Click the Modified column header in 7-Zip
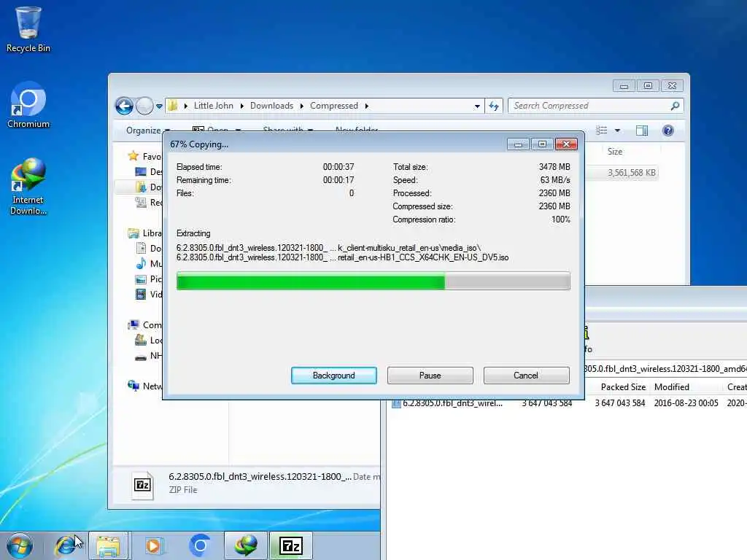 [x=672, y=386]
